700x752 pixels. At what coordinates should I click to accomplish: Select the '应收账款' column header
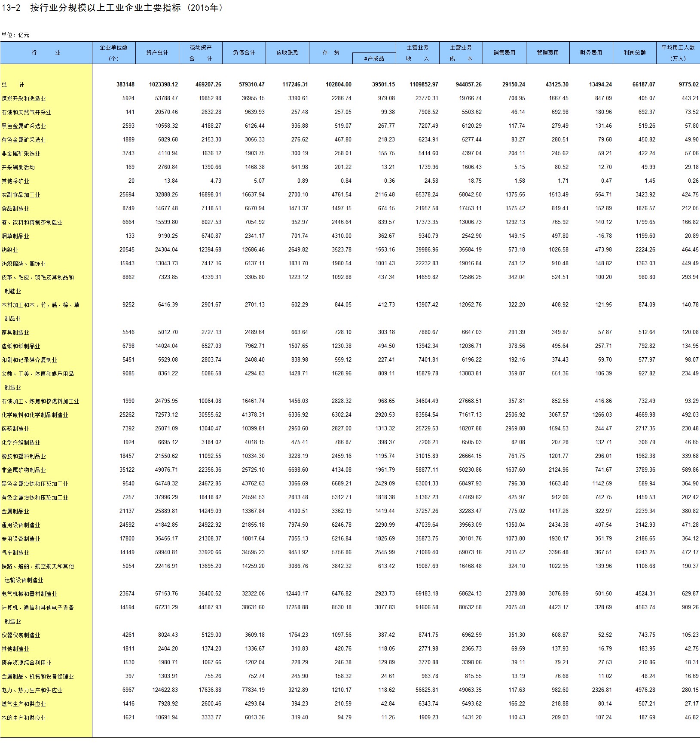coord(287,52)
